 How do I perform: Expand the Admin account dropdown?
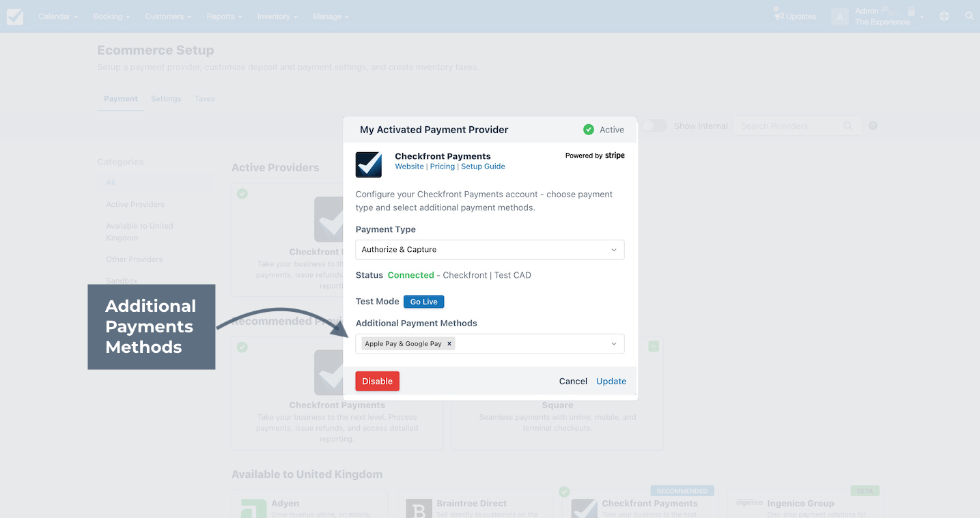pyautogui.click(x=921, y=17)
